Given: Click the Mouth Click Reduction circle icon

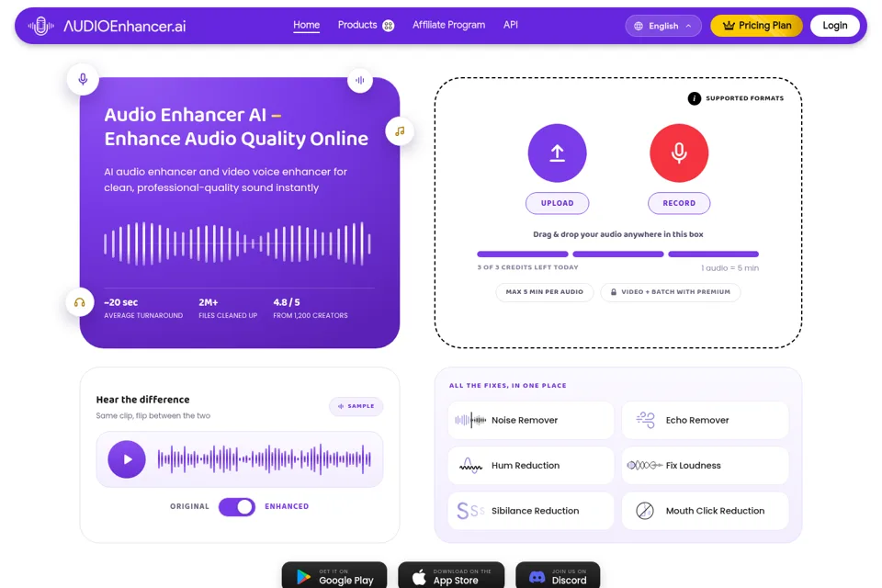Looking at the screenshot, I should coord(645,511).
